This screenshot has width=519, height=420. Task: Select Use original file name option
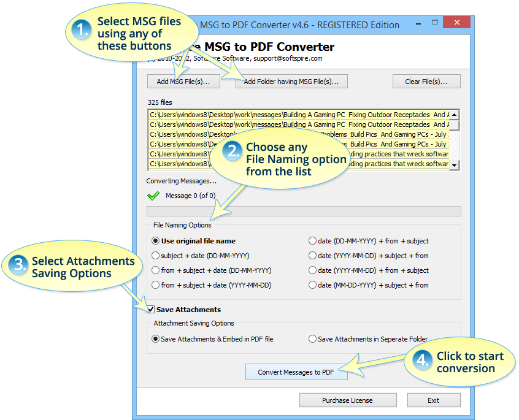click(194, 241)
